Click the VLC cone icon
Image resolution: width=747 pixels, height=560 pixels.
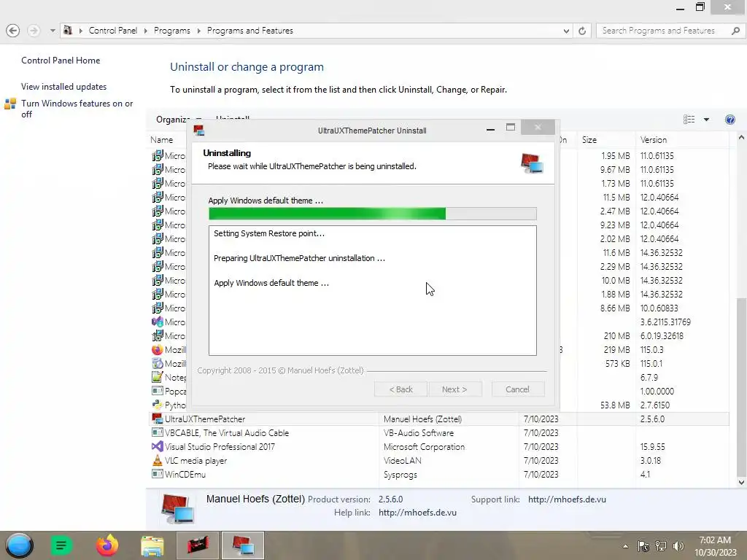coord(158,460)
